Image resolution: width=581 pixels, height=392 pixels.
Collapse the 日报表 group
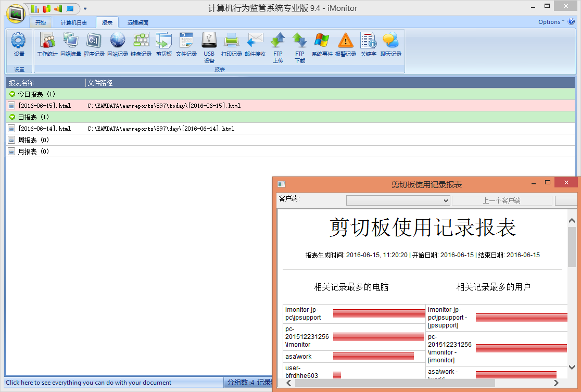tap(12, 117)
